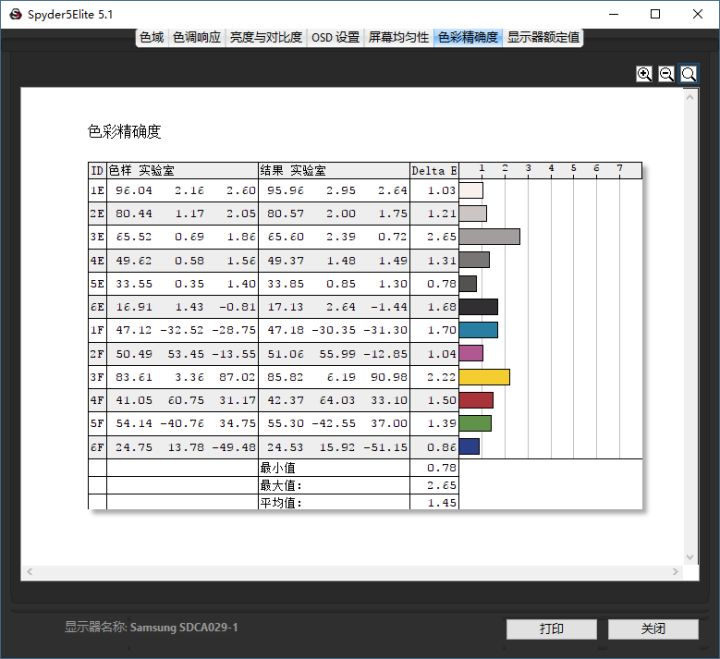Screen dimensions: 720x659
Task: Click the average value 1.45
Action: coord(442,503)
